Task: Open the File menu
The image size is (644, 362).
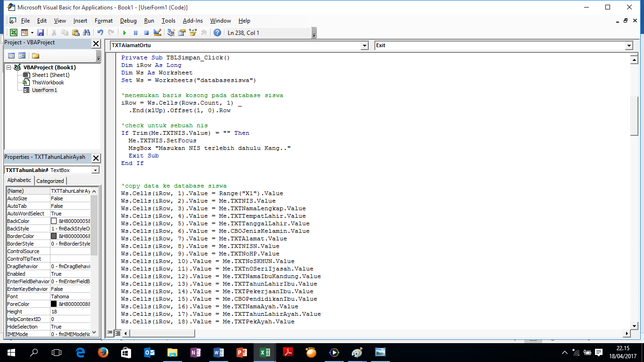Action: click(25, 21)
